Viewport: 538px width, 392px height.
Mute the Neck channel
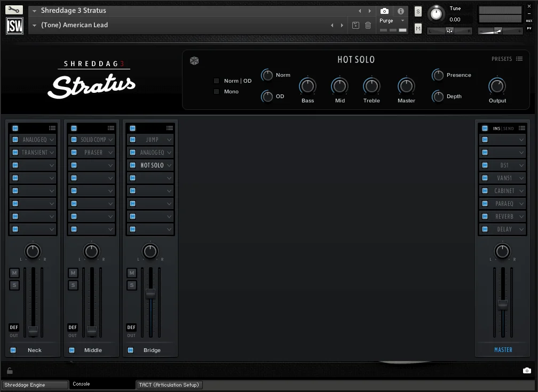14,273
